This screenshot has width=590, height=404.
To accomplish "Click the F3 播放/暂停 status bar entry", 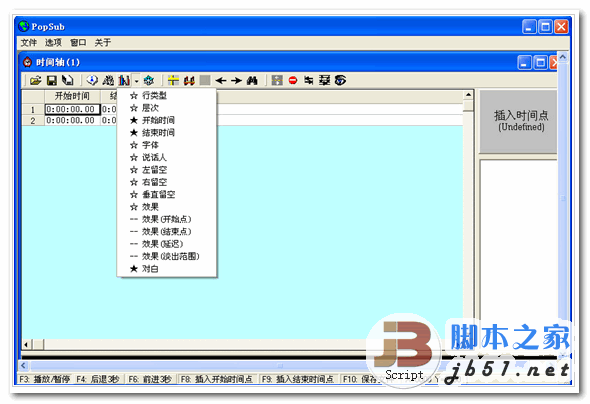I will [x=44, y=379].
